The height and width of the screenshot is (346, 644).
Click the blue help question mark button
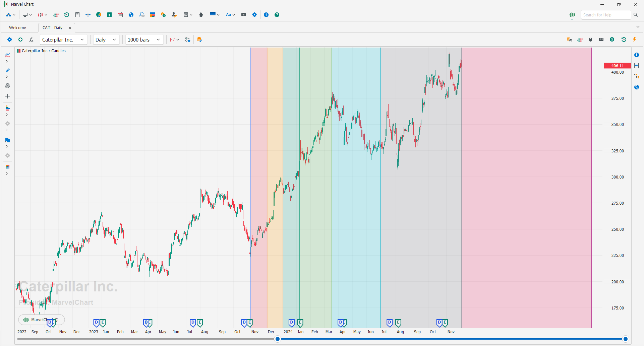point(277,15)
